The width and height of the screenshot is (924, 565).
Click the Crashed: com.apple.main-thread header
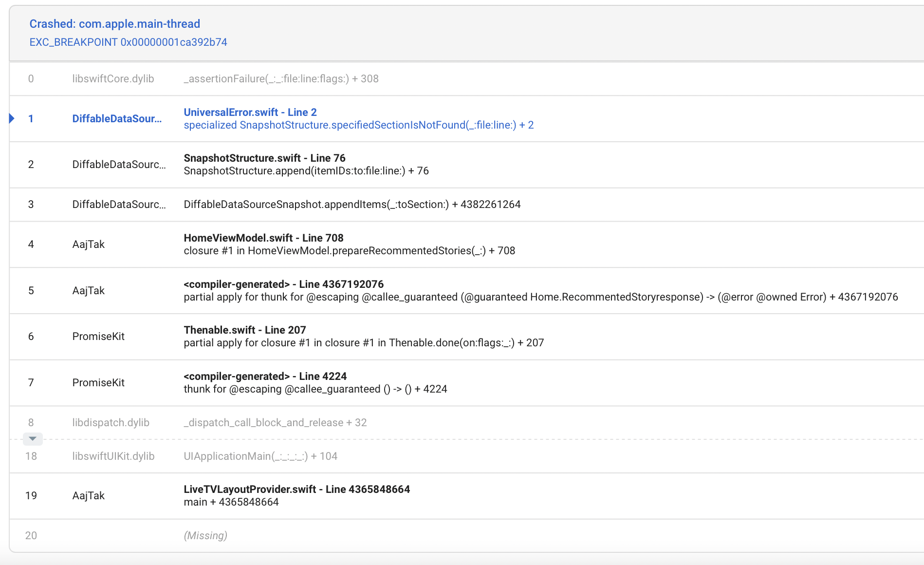click(114, 24)
